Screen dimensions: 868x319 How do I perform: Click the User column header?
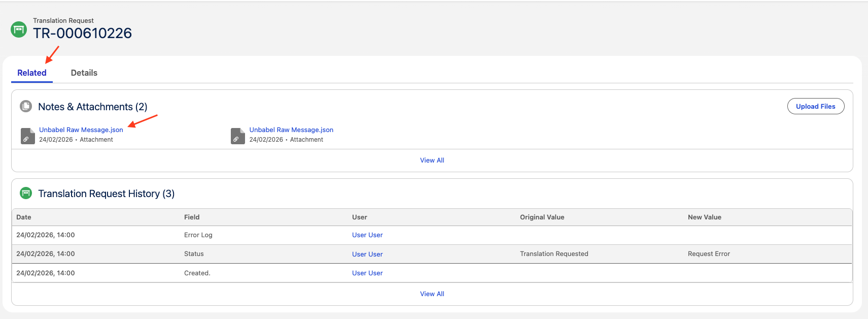[x=360, y=217]
